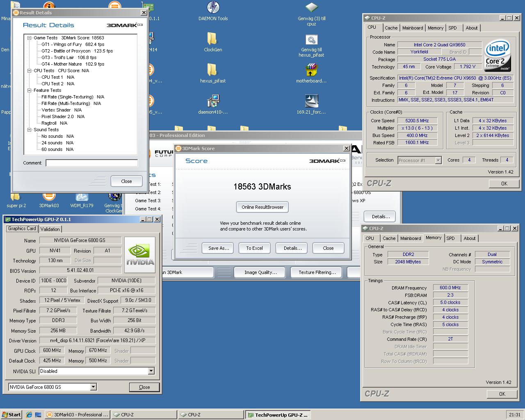Click the Core Speed 5200.5 MHz value

[417, 121]
